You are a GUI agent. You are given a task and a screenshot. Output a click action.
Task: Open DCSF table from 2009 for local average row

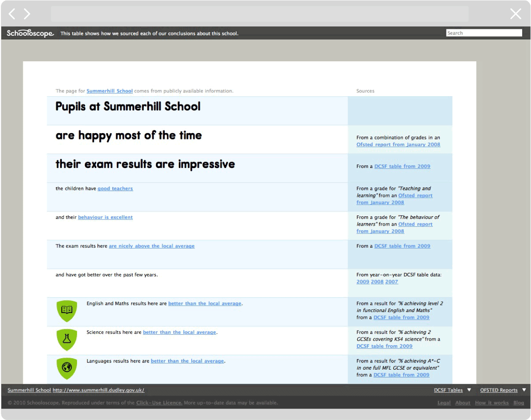402,246
